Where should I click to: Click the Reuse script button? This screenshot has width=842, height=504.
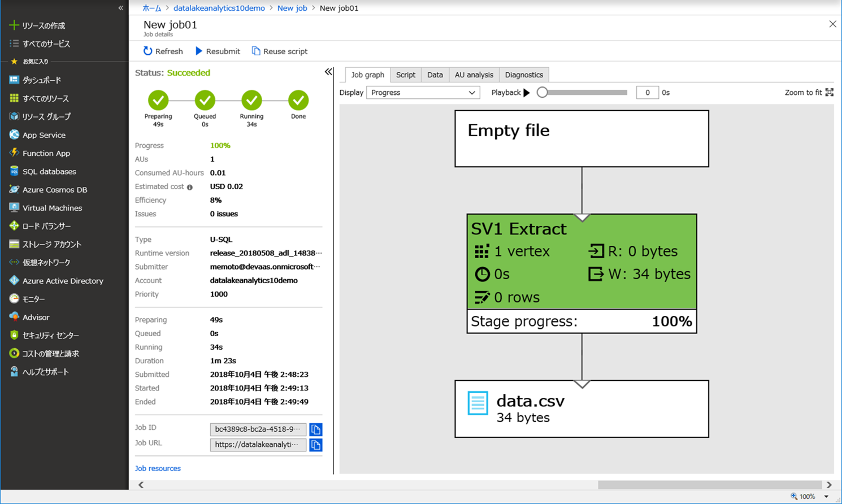coord(280,51)
